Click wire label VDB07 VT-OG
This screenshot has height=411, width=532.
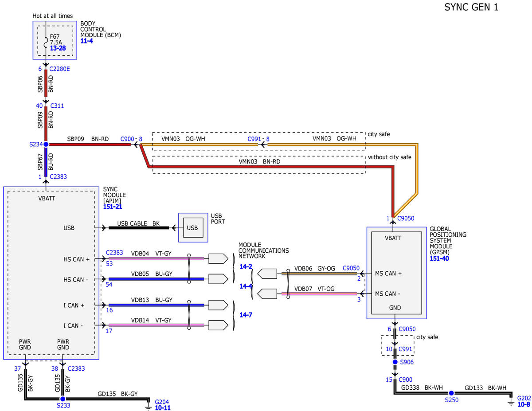(x=314, y=289)
